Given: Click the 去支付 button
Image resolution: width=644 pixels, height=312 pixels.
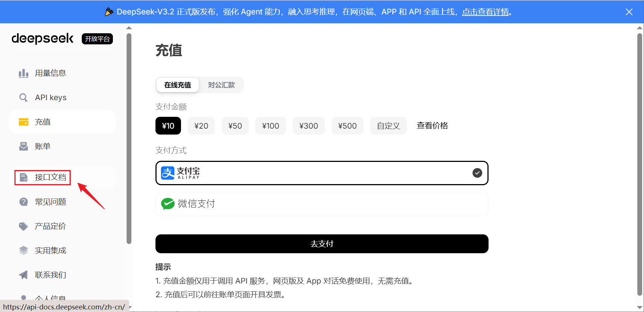Looking at the screenshot, I should (322, 244).
